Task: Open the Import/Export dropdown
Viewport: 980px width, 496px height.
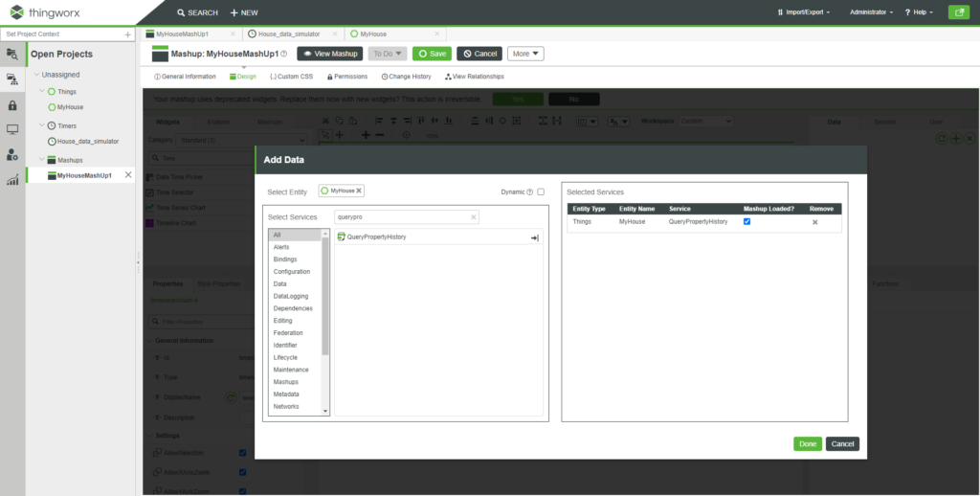Action: [804, 12]
